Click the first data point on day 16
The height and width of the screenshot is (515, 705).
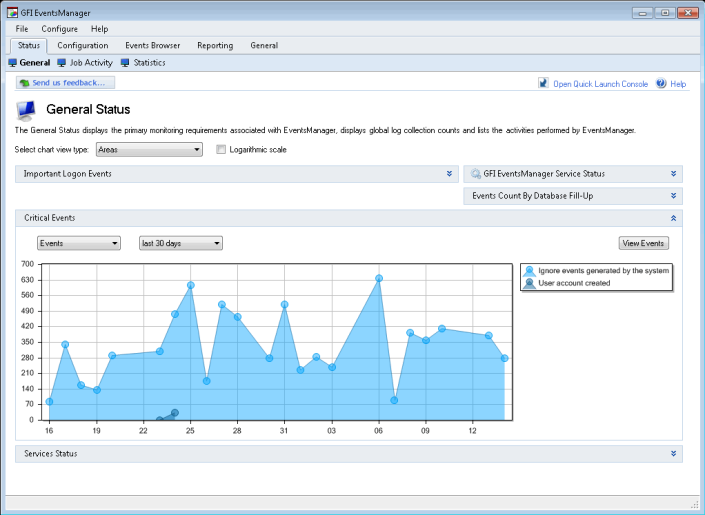pos(49,402)
